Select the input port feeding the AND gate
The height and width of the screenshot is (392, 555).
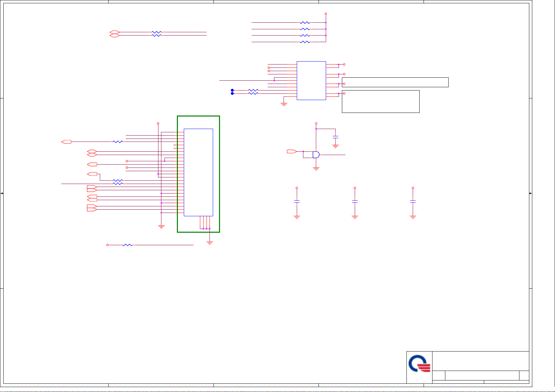[x=292, y=151]
